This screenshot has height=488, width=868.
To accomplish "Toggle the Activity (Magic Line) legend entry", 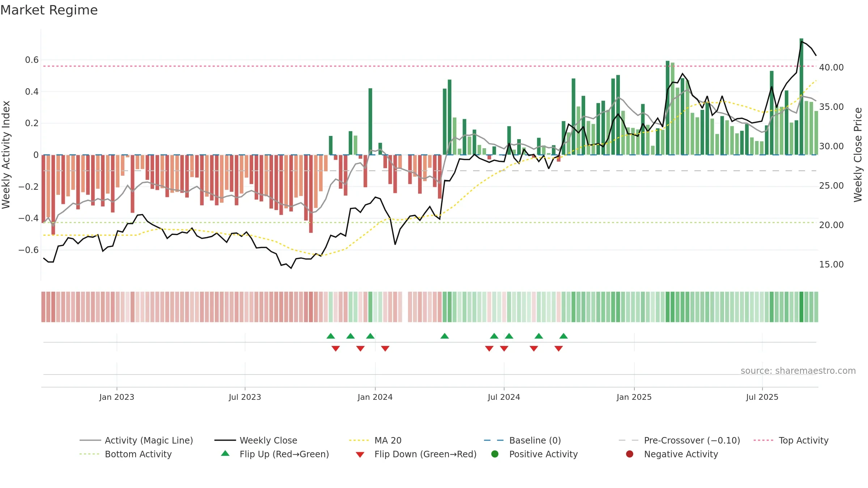I will 136,440.
